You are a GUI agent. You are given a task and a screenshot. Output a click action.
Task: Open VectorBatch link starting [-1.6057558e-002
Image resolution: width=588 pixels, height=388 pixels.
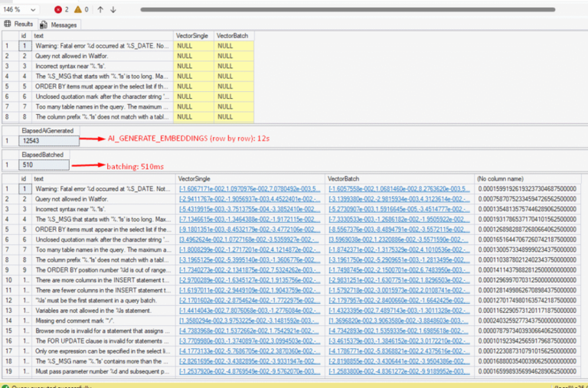click(400, 189)
